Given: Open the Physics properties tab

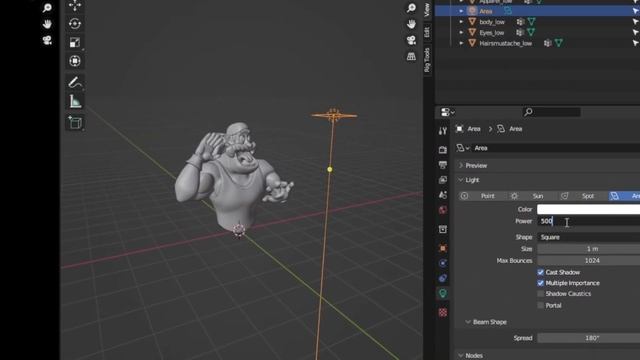Looking at the screenshot, I should (x=443, y=263).
